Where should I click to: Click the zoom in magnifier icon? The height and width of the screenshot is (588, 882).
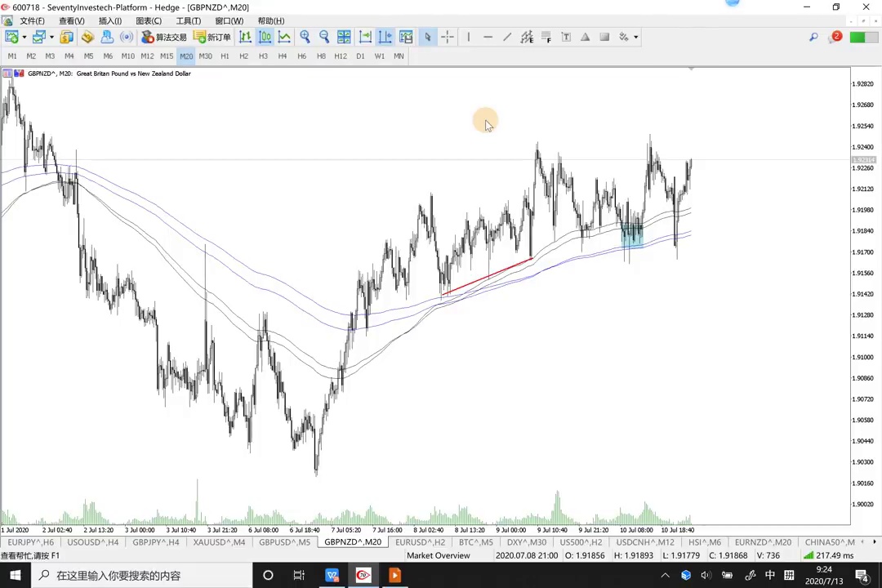tap(305, 37)
